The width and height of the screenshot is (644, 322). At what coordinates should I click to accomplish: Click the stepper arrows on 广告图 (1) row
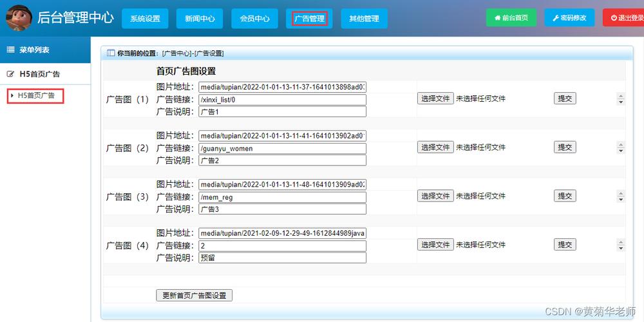[x=621, y=99]
